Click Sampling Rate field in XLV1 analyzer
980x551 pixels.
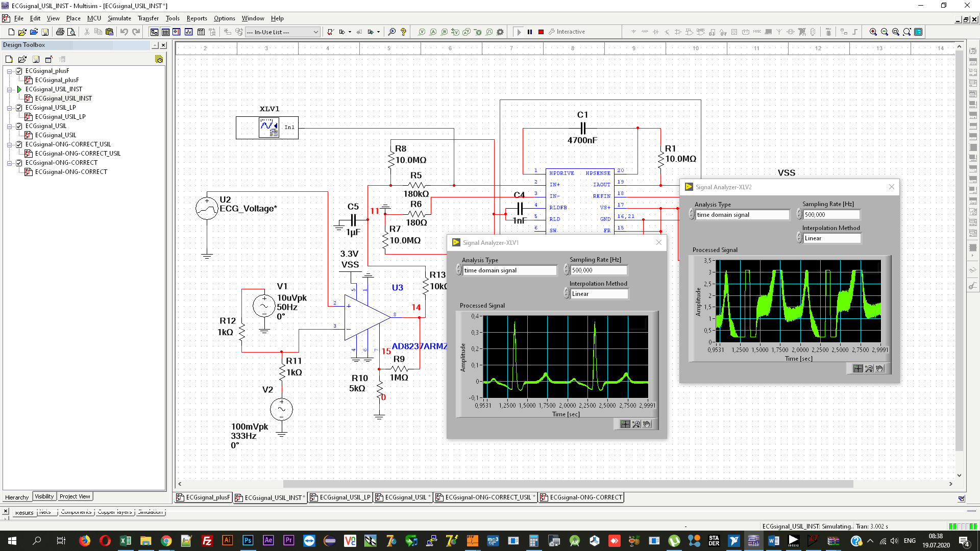tap(599, 270)
